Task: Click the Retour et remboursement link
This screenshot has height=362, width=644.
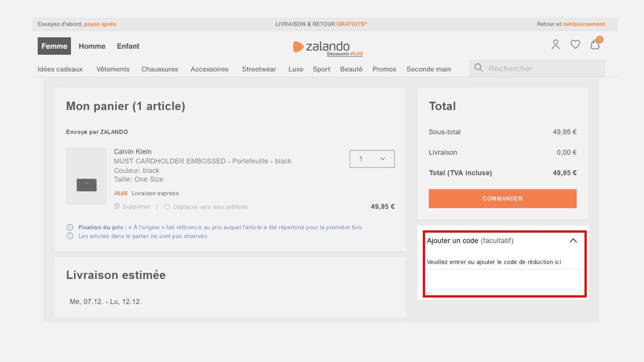Action: [x=571, y=24]
